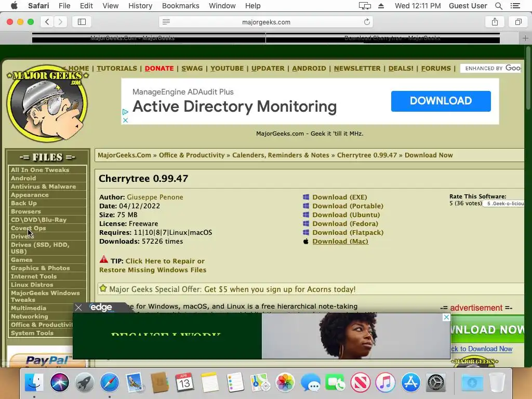Open News app in the Dock
Screen dimensions: 532x399
coord(361,382)
